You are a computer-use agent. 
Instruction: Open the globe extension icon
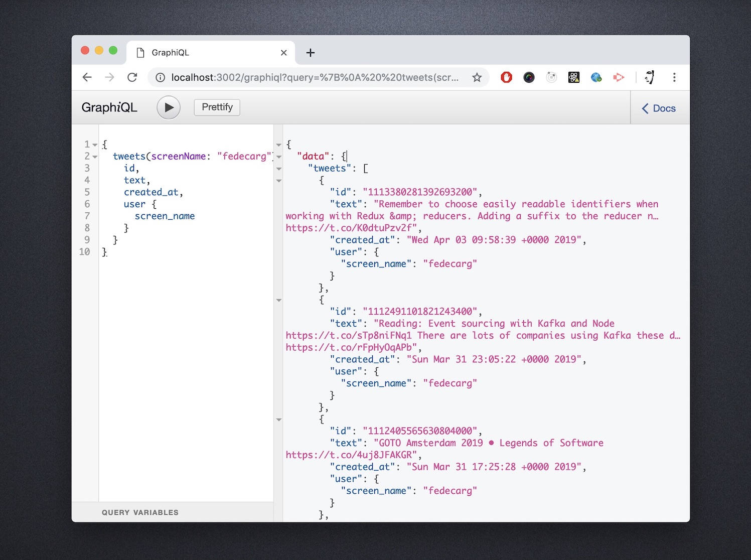click(x=596, y=77)
